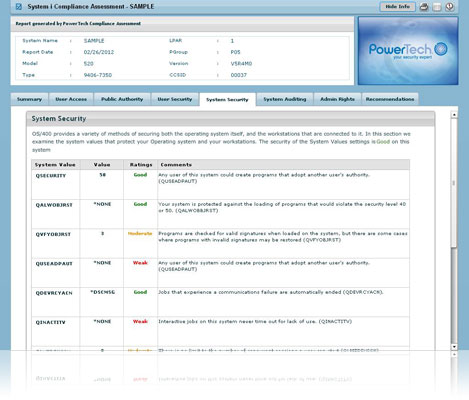Click the System Security section heading
The width and height of the screenshot is (469, 400).
59,119
